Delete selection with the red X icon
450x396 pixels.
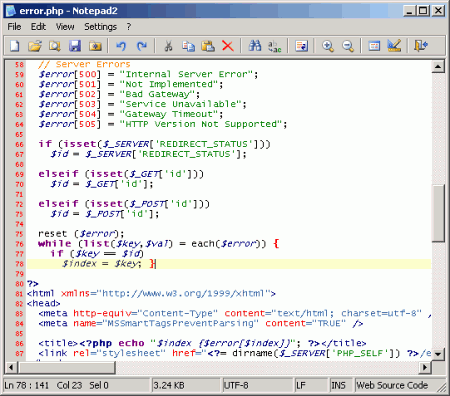pyautogui.click(x=228, y=46)
